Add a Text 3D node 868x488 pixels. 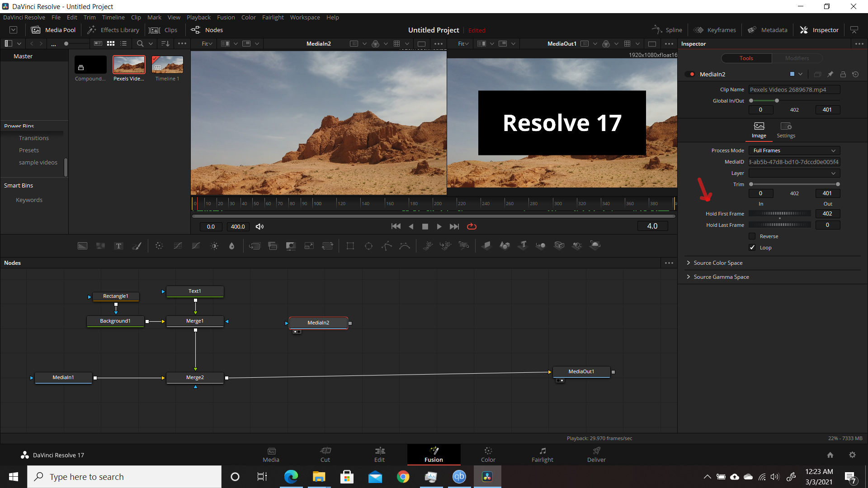click(x=523, y=246)
